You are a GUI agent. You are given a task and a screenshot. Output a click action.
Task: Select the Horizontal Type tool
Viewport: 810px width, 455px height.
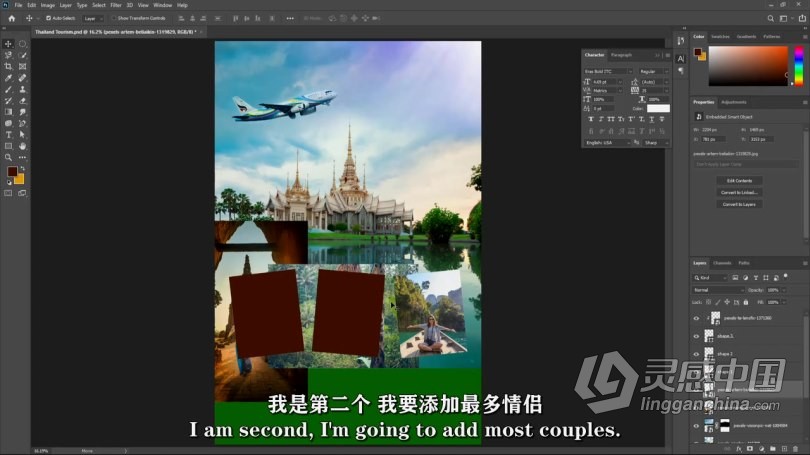[8, 135]
